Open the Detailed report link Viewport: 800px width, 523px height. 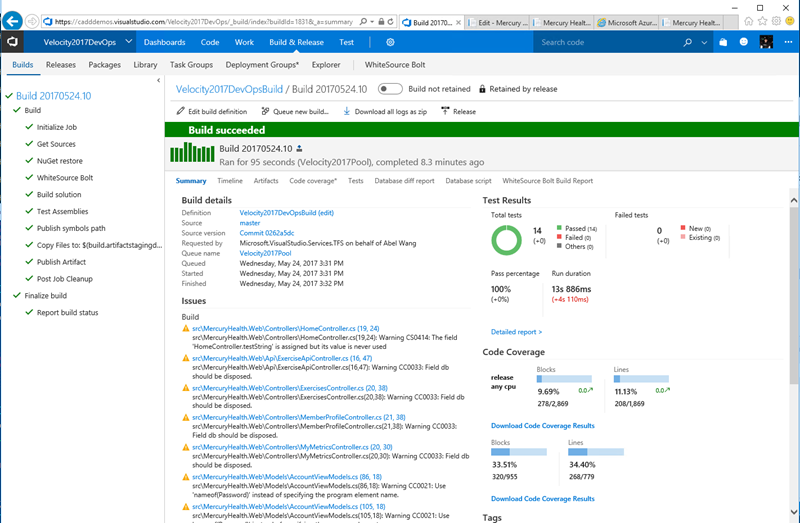pos(516,332)
